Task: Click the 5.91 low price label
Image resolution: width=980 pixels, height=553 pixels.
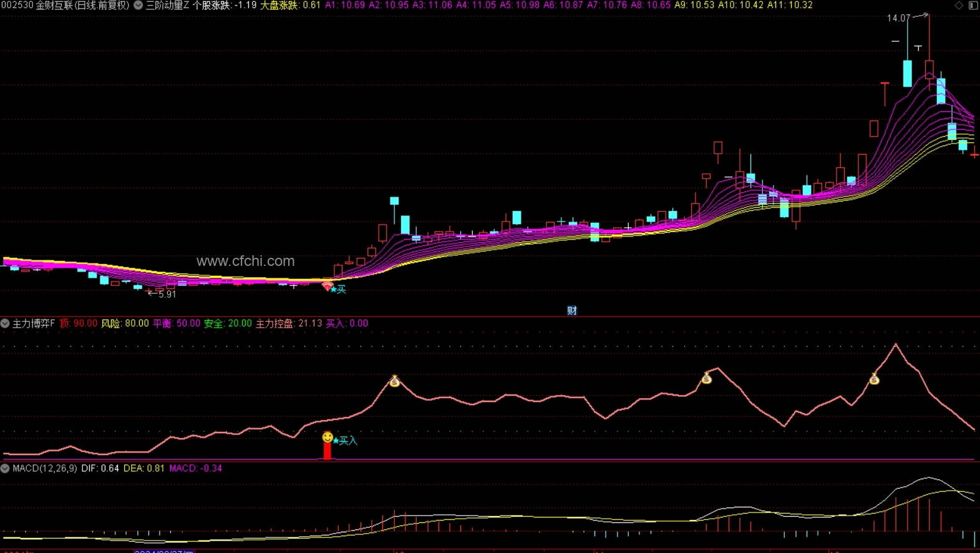Action: (x=167, y=294)
